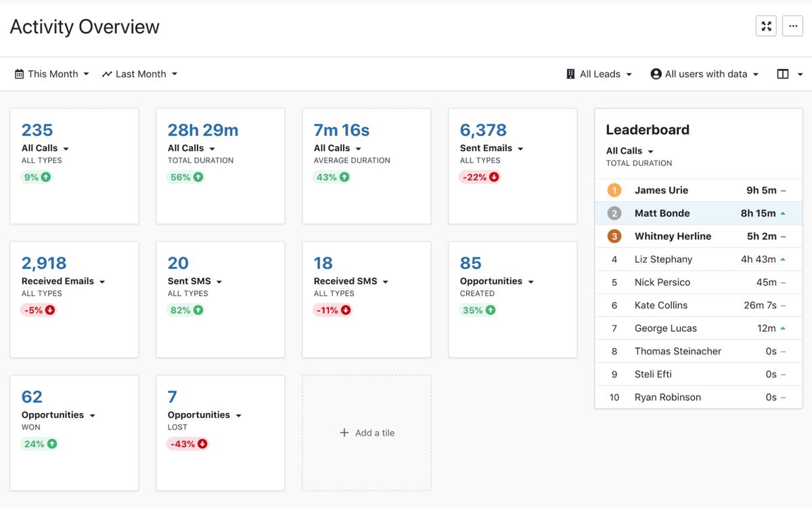Click the green up arrow on 9% badge
Screen dimensions: 812x510
[46, 177]
